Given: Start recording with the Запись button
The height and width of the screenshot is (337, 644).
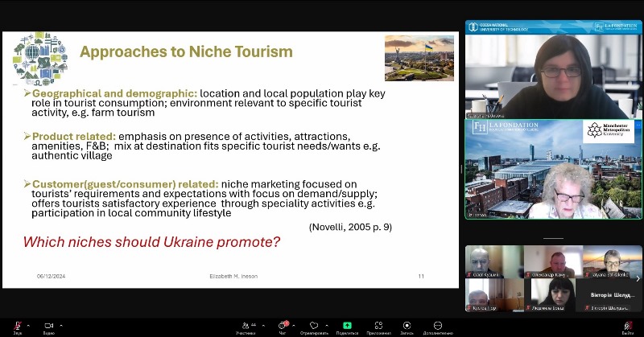Looking at the screenshot, I should pos(407,327).
